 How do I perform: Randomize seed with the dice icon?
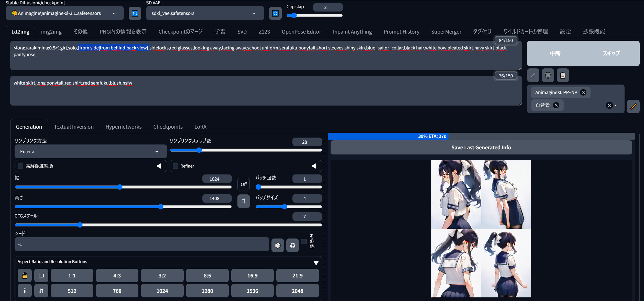(x=278, y=245)
